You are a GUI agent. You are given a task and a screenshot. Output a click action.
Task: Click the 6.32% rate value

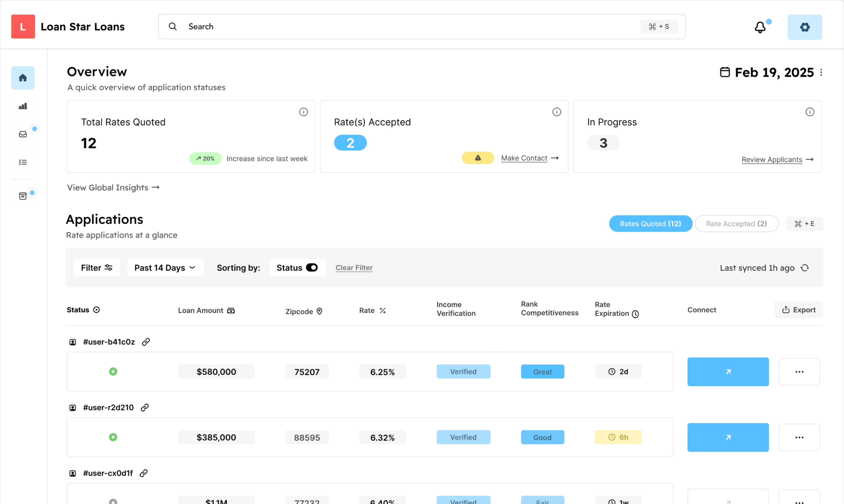(x=382, y=437)
